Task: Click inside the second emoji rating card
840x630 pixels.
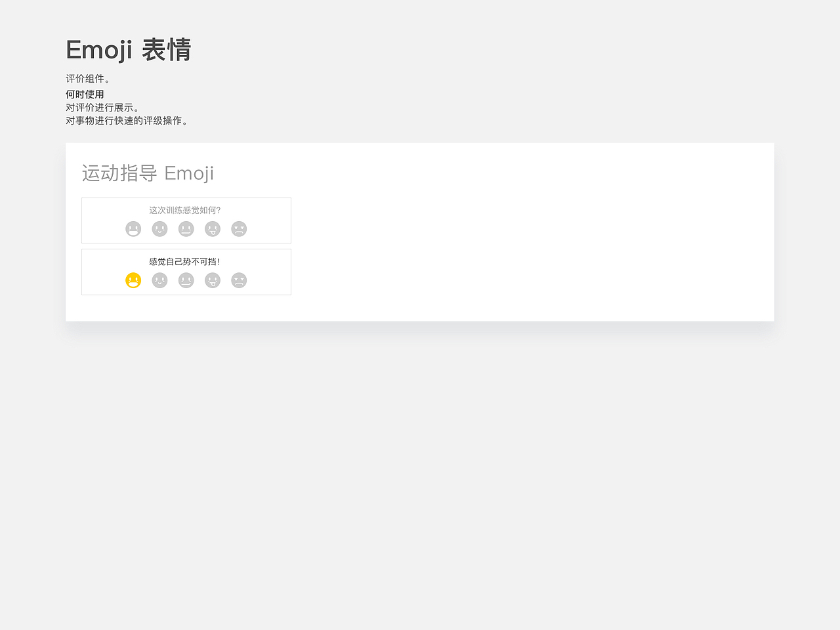Action: pyautogui.click(x=186, y=272)
